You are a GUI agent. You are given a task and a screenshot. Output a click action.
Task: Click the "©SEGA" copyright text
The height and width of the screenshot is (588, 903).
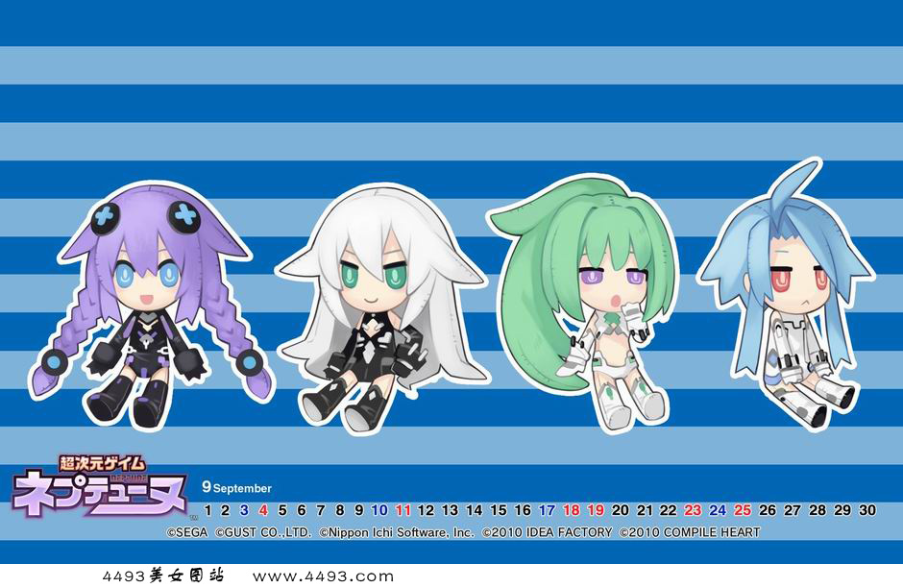(x=187, y=532)
